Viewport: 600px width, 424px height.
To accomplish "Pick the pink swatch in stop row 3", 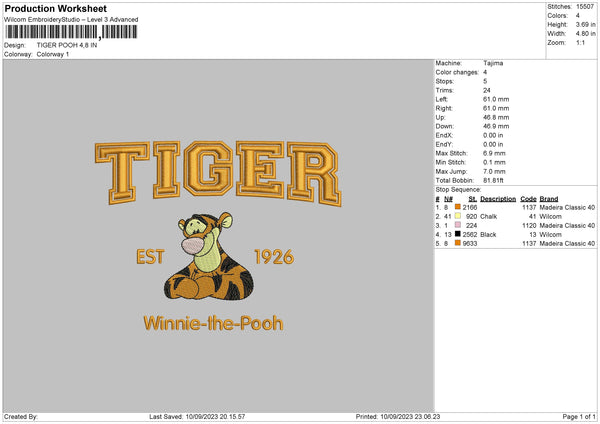I will click(458, 225).
